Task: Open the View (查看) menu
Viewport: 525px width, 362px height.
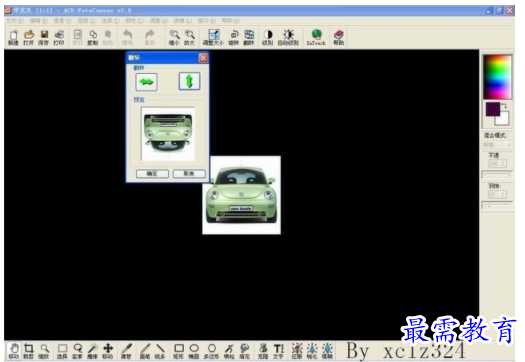Action: (x=63, y=21)
